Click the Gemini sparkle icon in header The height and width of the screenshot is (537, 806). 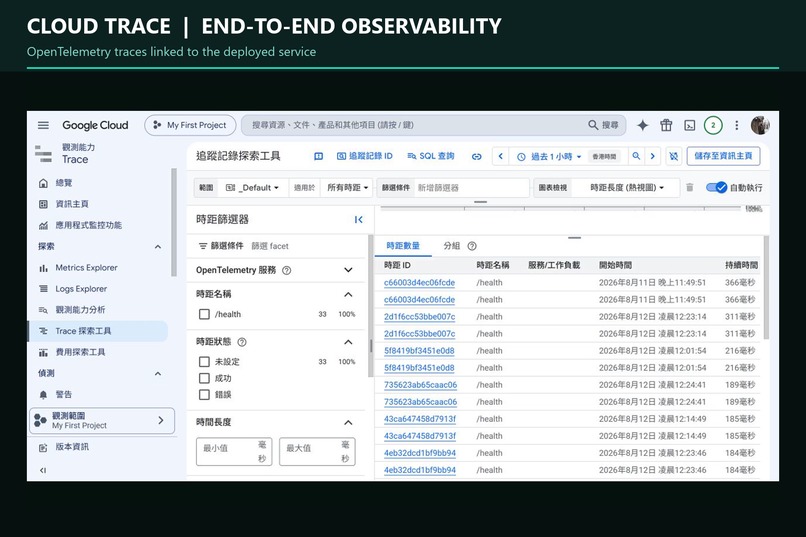coord(643,125)
